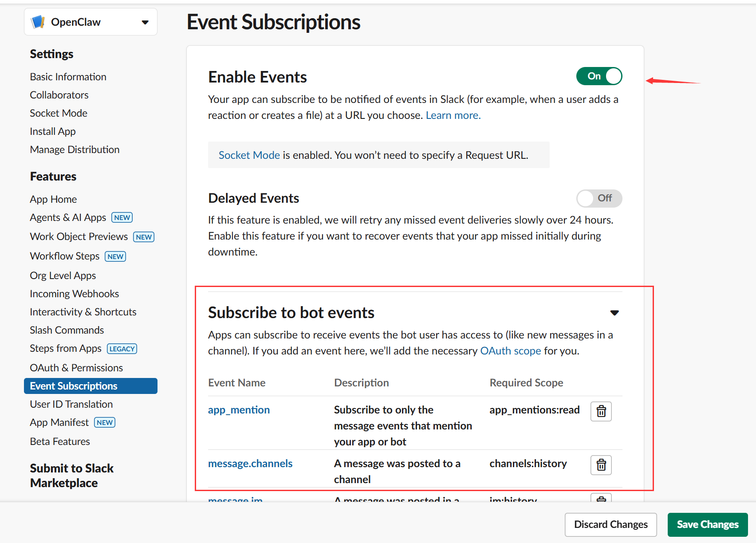Click the NEW badge beside Work Object Previews

[144, 237]
